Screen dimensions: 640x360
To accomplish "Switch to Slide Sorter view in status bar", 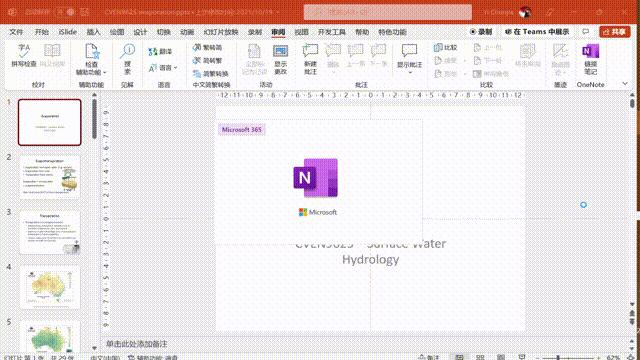I will (480, 357).
